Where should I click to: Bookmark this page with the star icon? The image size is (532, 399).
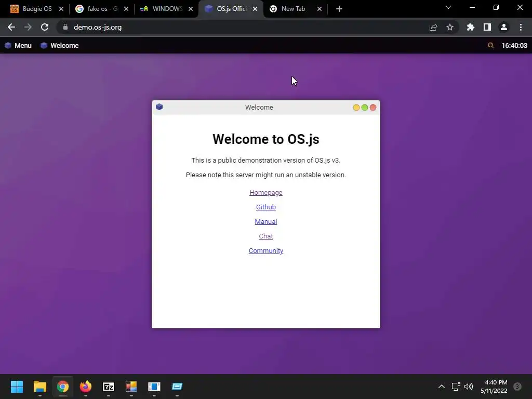pos(450,27)
